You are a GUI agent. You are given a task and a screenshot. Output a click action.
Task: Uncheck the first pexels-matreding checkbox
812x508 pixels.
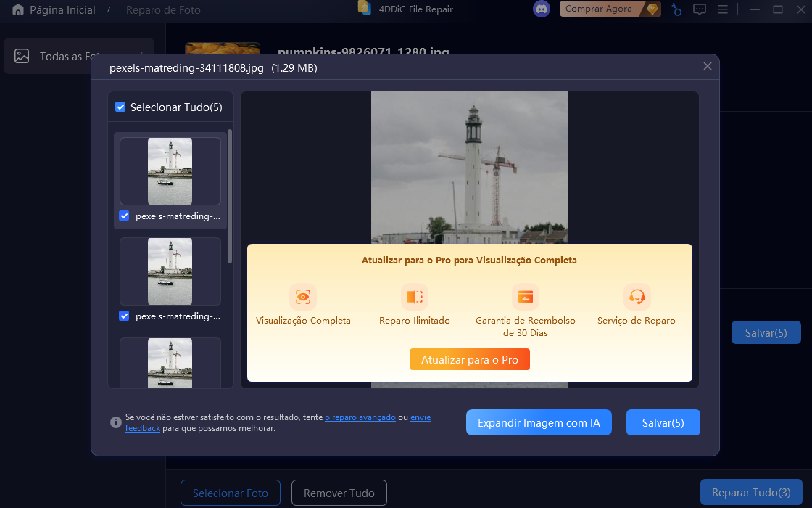click(x=124, y=216)
